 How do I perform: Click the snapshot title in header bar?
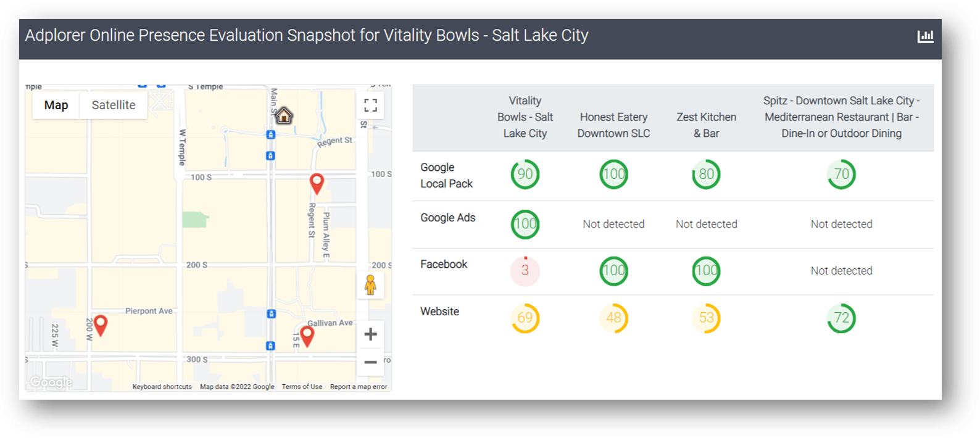click(307, 35)
